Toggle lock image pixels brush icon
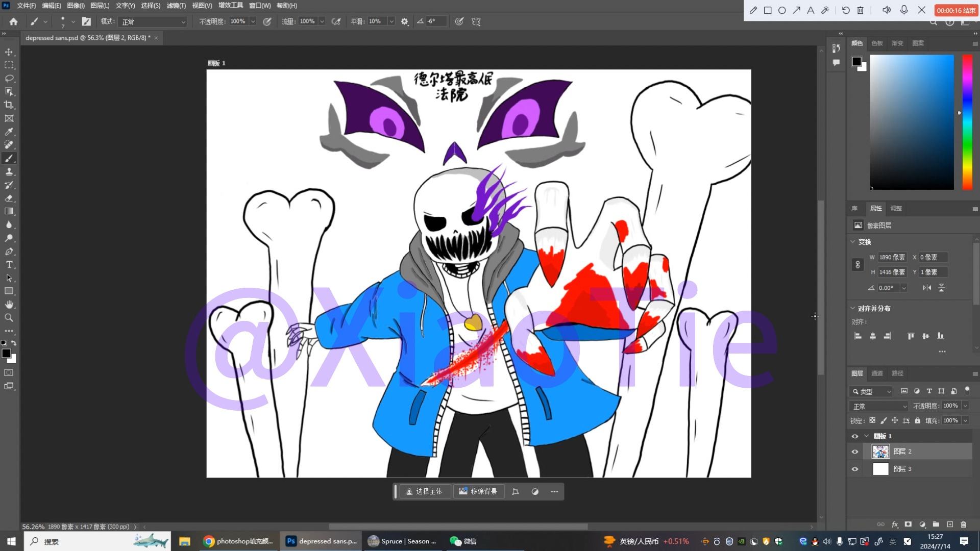980x551 pixels. point(884,420)
